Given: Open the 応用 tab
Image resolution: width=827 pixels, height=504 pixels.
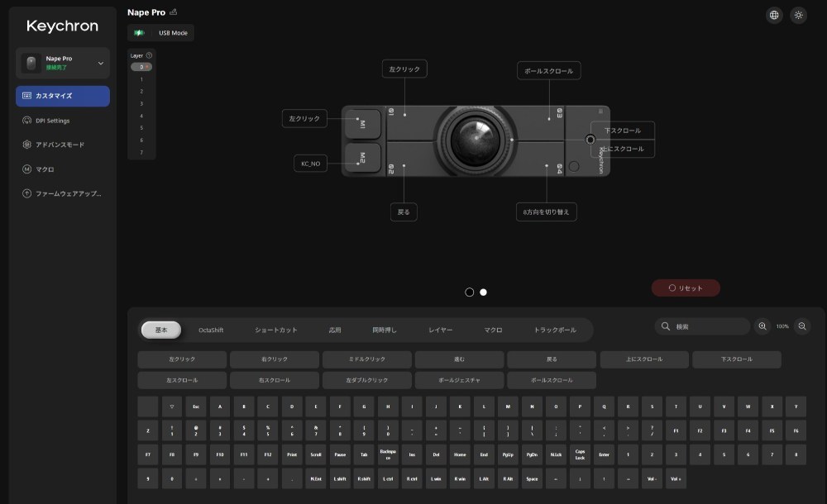Looking at the screenshot, I should [x=335, y=330].
